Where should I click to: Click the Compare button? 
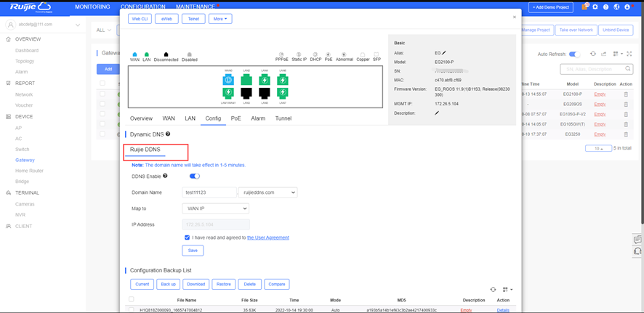coord(277,284)
